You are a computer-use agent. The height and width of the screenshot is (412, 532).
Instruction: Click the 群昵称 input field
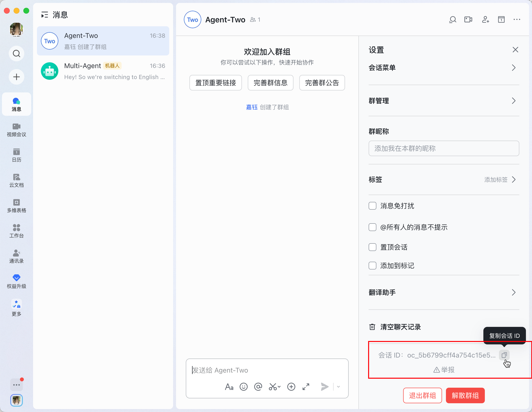pos(443,148)
